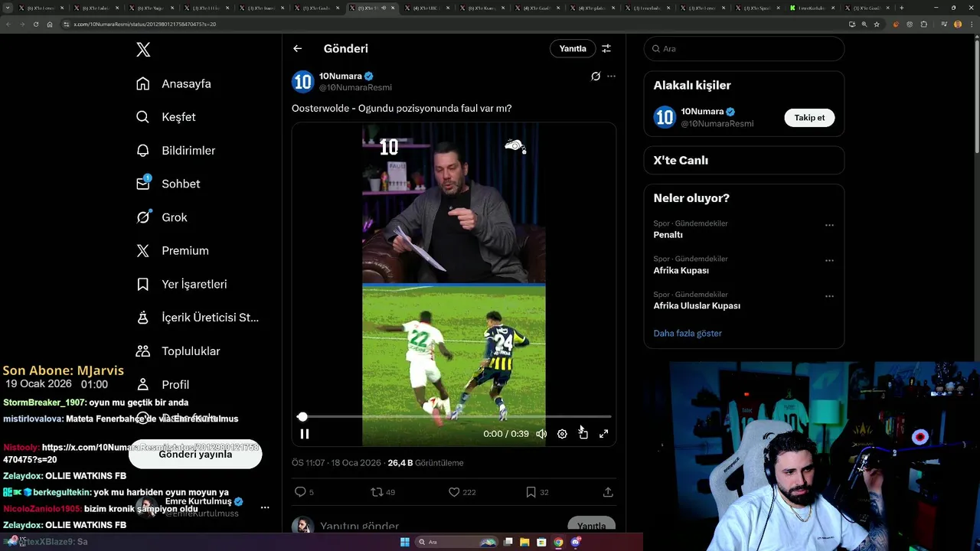Screen dimensions: 980x551
Task: Open the Emre Kurtulmuş account switcher dots
Action: (265, 507)
